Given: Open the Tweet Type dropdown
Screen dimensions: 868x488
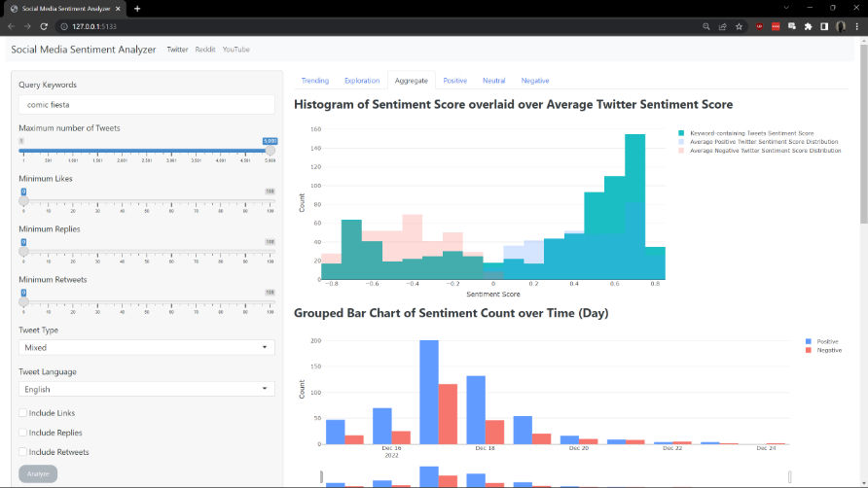Looking at the screenshot, I should point(147,347).
